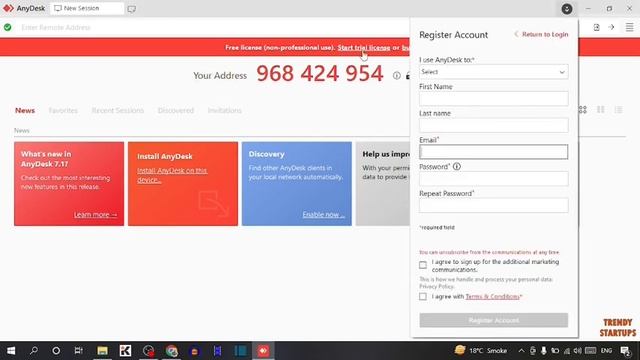Viewport: 640px width, 360px height.
Task: Click Install AnyDesk on this device link
Action: pyautogui.click(x=172, y=175)
